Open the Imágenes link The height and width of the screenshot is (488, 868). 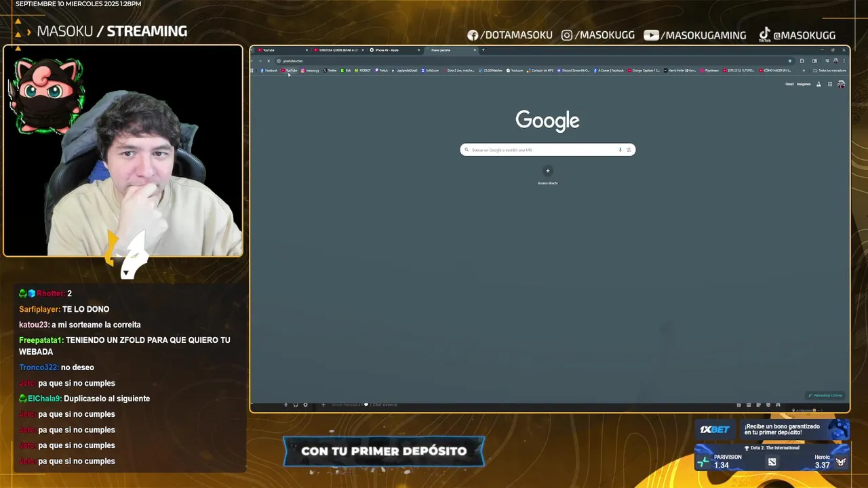[x=804, y=84]
